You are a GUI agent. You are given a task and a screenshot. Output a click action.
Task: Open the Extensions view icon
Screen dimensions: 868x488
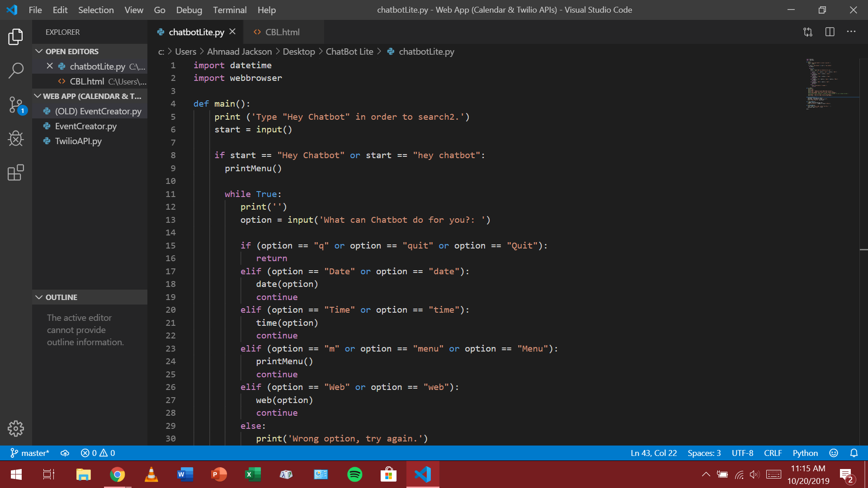pyautogui.click(x=16, y=172)
